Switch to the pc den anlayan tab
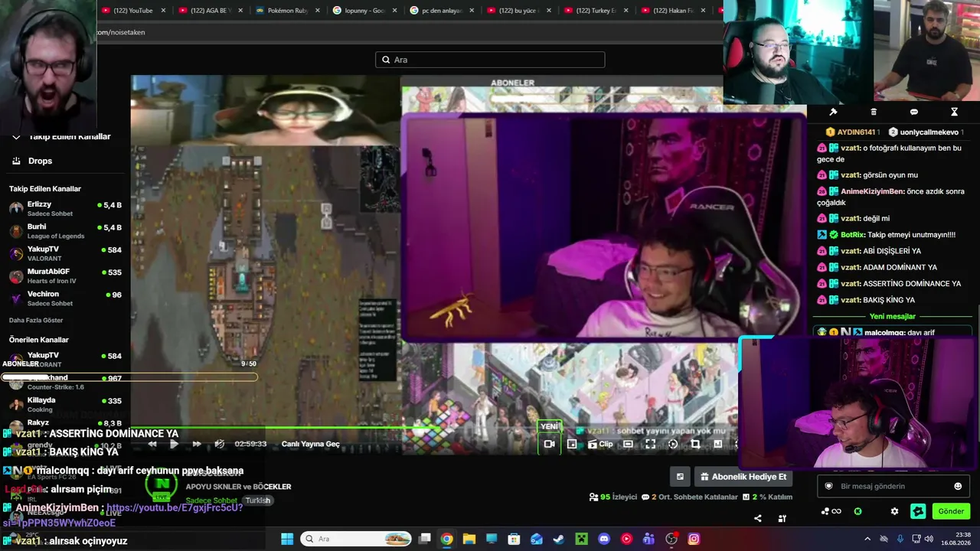 click(x=443, y=11)
